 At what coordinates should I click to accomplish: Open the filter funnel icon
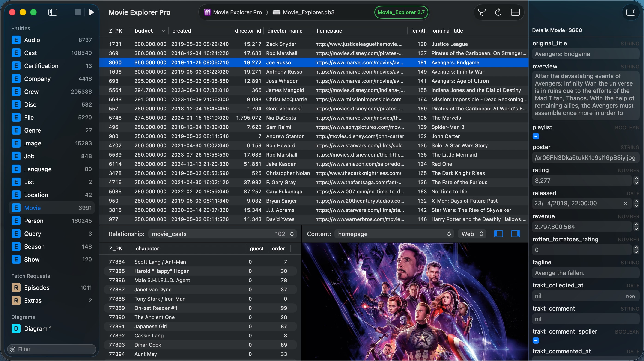(x=481, y=12)
